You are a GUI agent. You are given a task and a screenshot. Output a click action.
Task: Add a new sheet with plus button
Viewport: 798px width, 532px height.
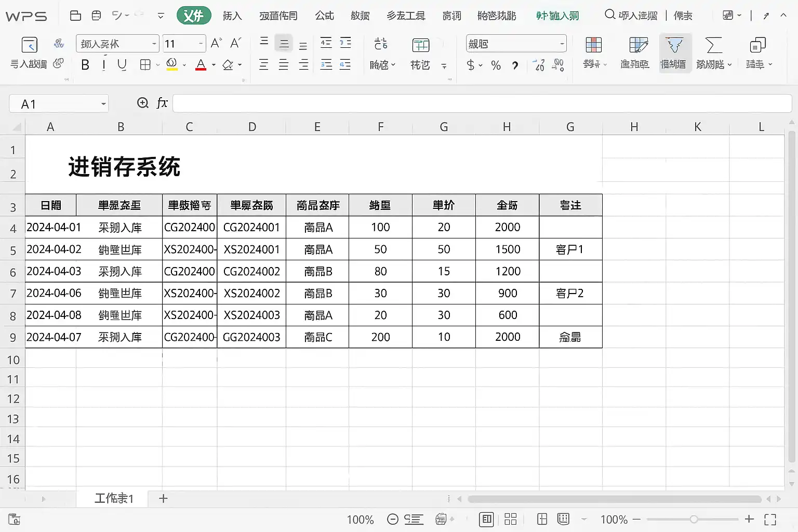click(x=163, y=498)
